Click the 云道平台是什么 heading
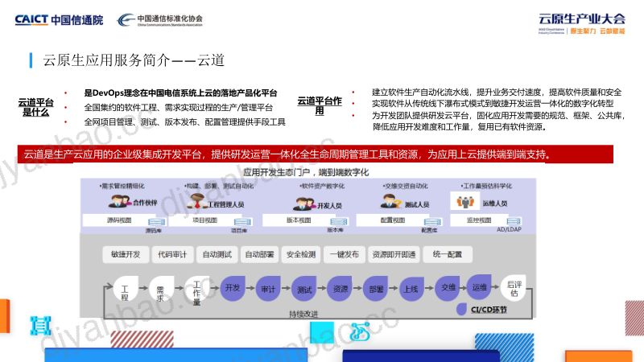 coord(35,107)
